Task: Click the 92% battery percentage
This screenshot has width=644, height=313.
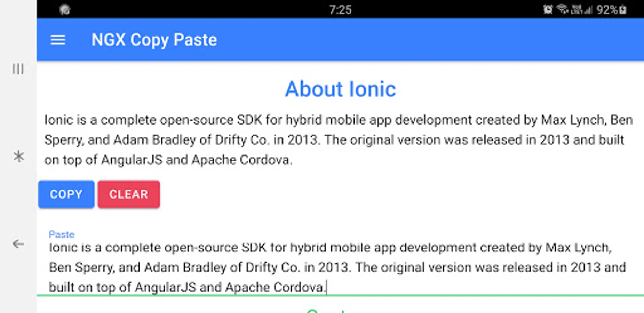Action: pos(607,10)
